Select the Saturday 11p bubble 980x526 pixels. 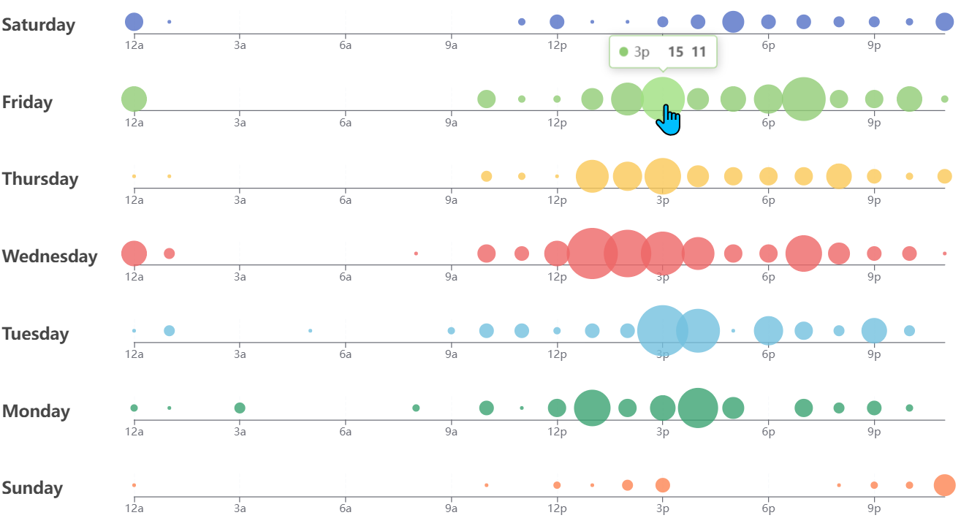[x=944, y=22]
